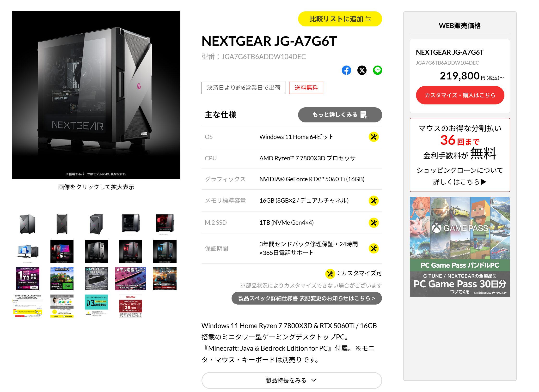Select the red-lit case thumbnail in the second row
539x392 pixels.
click(x=131, y=251)
